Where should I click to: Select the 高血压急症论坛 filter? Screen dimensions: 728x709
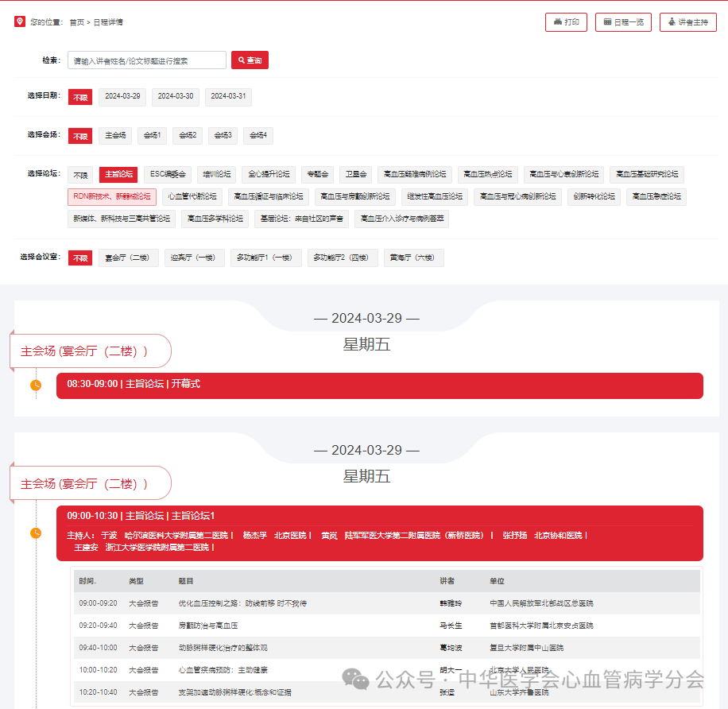tap(656, 197)
